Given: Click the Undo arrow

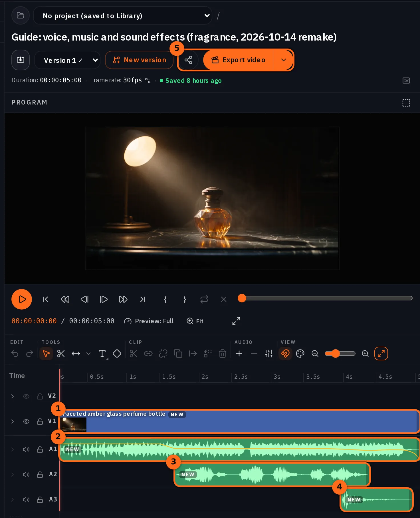Looking at the screenshot, I should [x=15, y=354].
